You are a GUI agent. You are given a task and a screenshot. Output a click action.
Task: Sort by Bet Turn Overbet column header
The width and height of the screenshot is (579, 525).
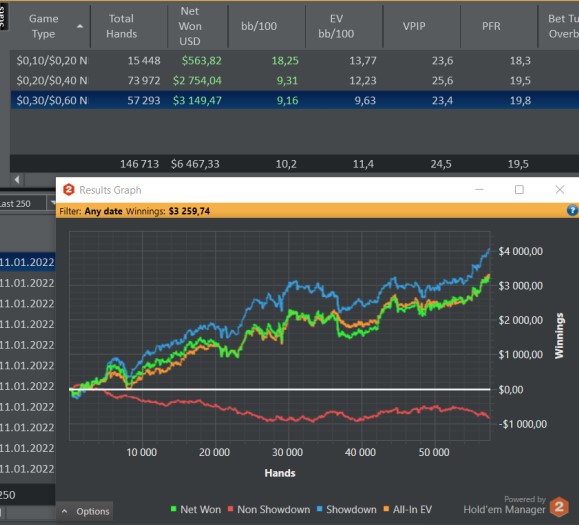tap(559, 26)
